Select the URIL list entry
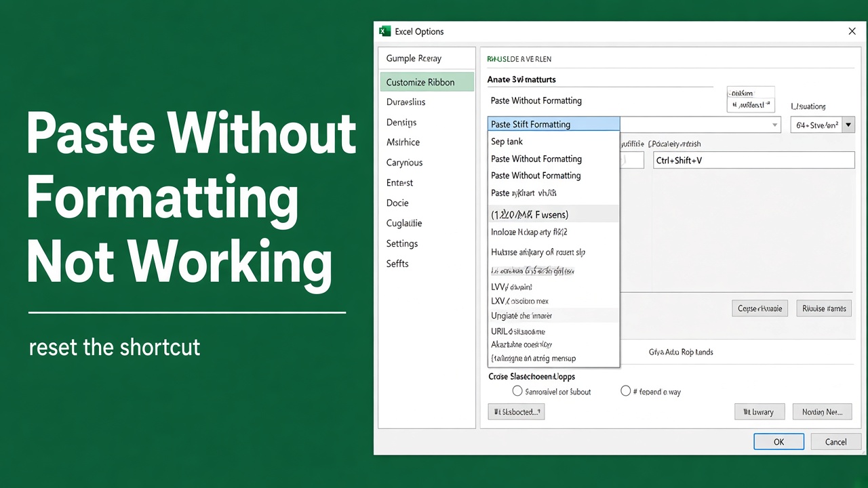This screenshot has width=868, height=488. click(x=553, y=331)
